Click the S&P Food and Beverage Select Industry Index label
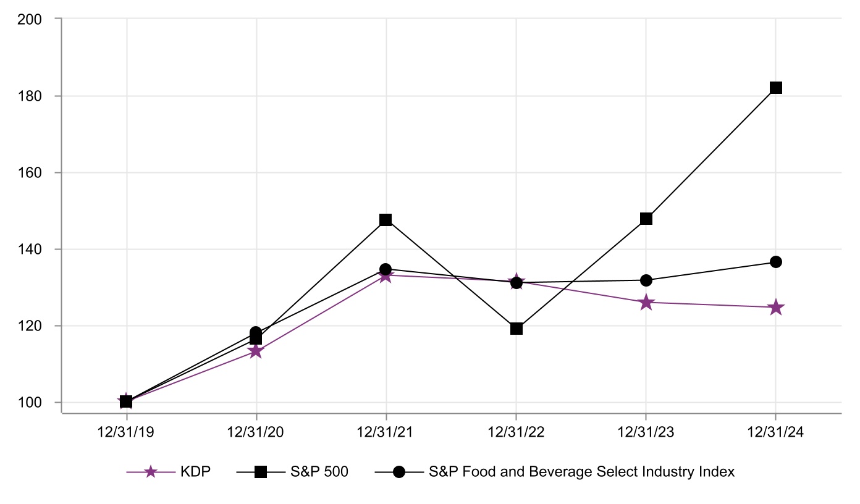Viewport: 860px width, 504px height. (581, 472)
